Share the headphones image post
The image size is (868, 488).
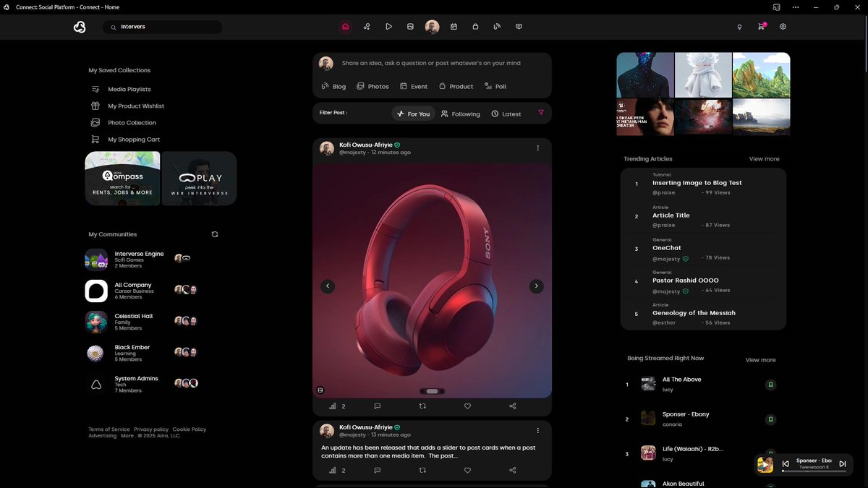513,406
